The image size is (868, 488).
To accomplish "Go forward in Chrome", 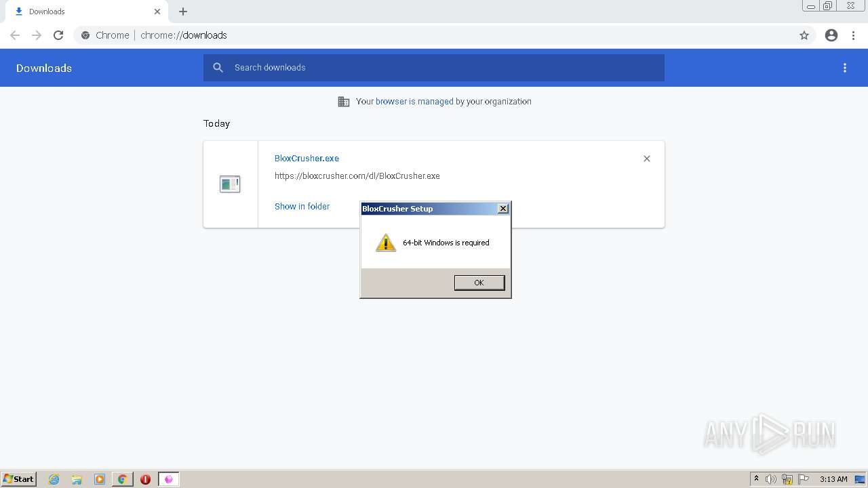I will click(37, 35).
